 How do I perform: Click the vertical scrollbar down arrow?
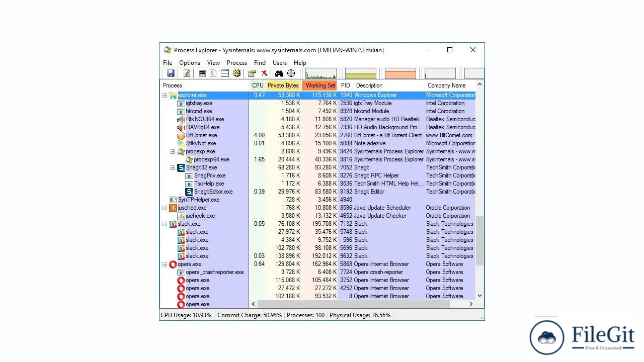tap(479, 296)
